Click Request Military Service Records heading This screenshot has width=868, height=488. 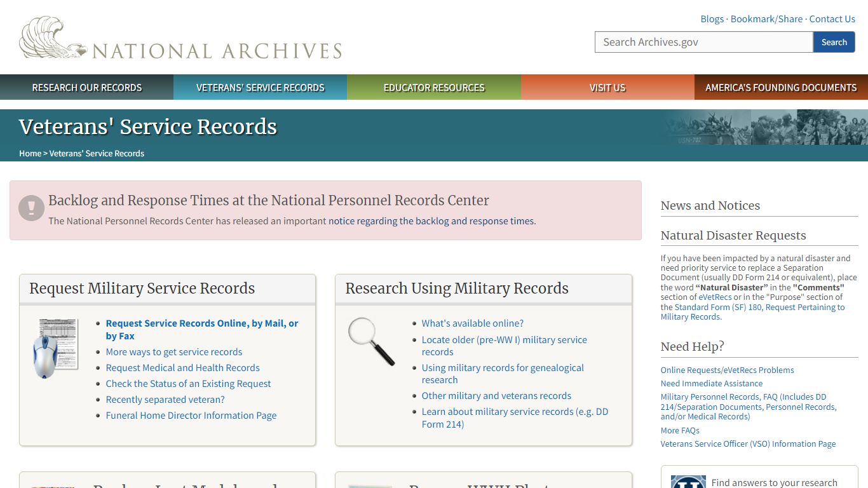tap(142, 288)
